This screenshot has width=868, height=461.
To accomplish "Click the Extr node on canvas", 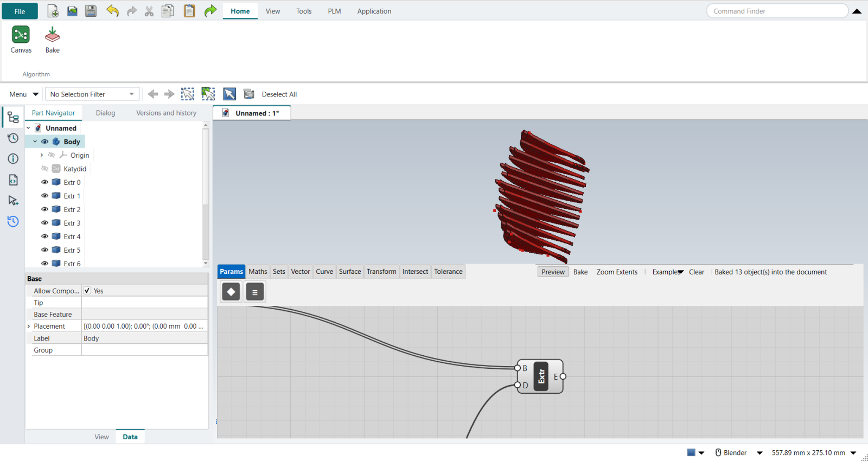I will 540,376.
